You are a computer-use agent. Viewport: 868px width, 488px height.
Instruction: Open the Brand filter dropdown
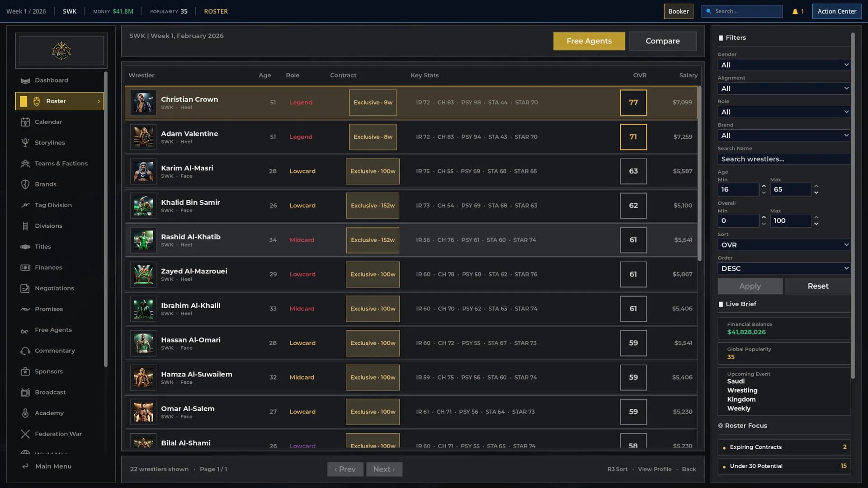[783, 136]
